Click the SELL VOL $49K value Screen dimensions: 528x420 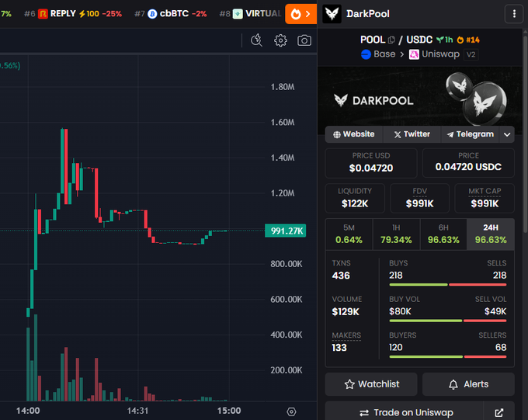coord(495,311)
